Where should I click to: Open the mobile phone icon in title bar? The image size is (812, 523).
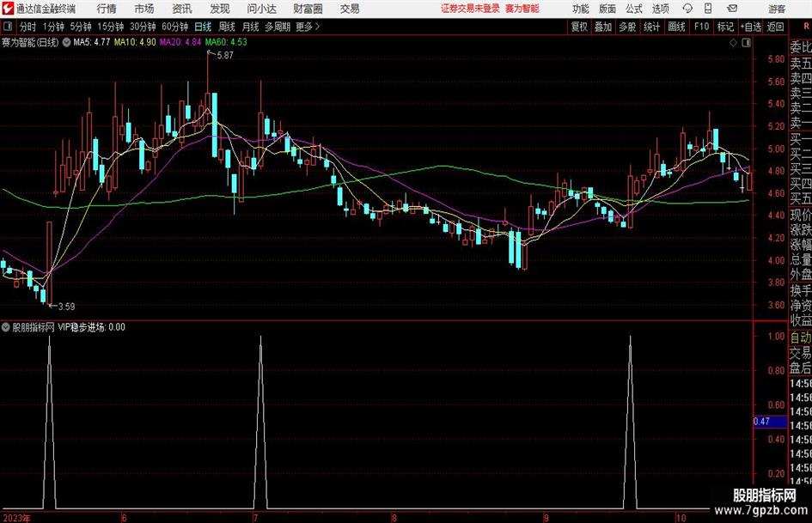click(708, 9)
